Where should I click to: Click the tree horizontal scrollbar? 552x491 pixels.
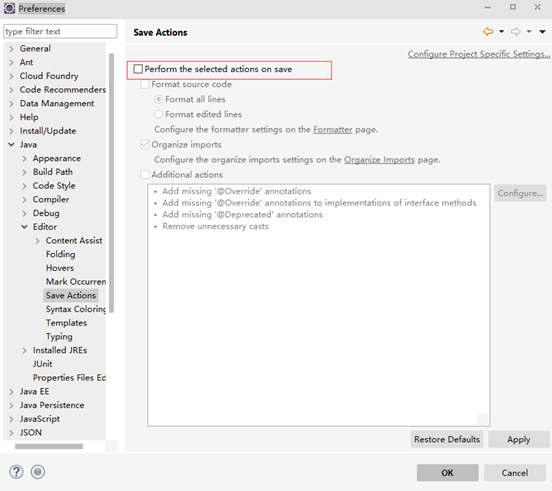[49, 446]
